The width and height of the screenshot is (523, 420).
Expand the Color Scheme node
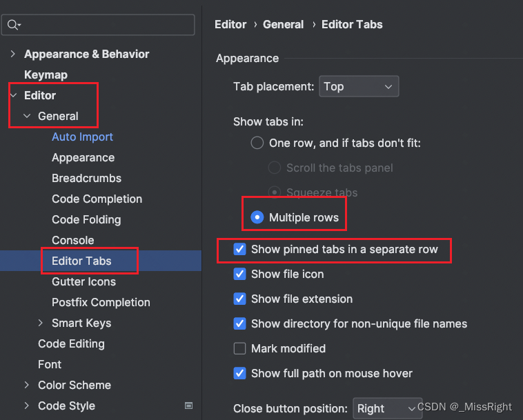(x=27, y=385)
